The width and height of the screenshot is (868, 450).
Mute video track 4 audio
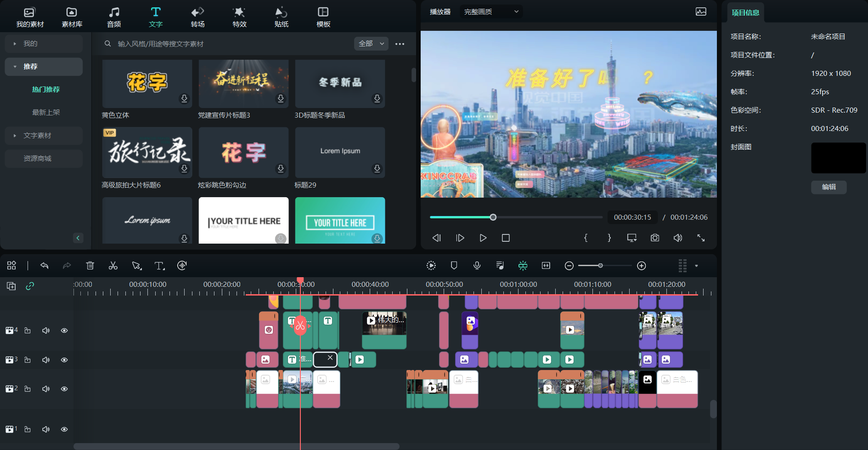(x=46, y=330)
